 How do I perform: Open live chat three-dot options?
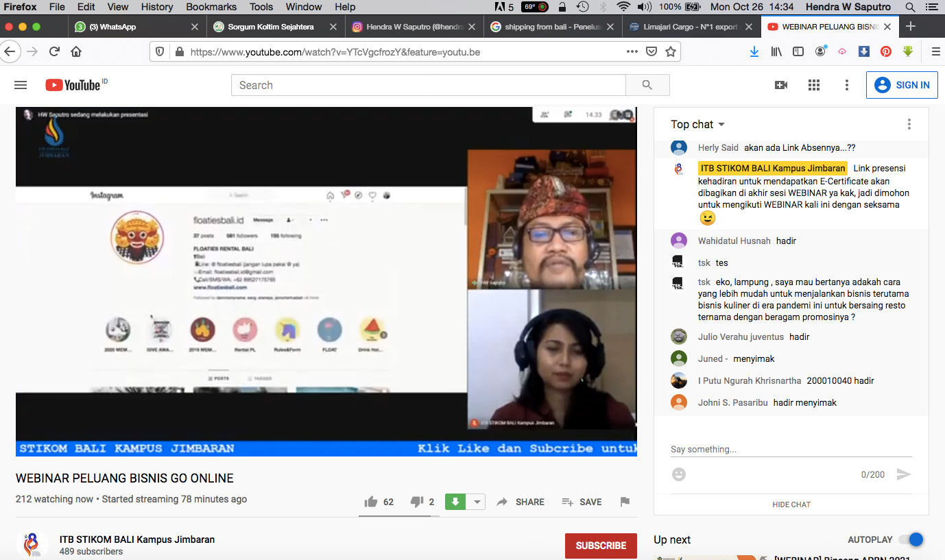[x=909, y=124]
